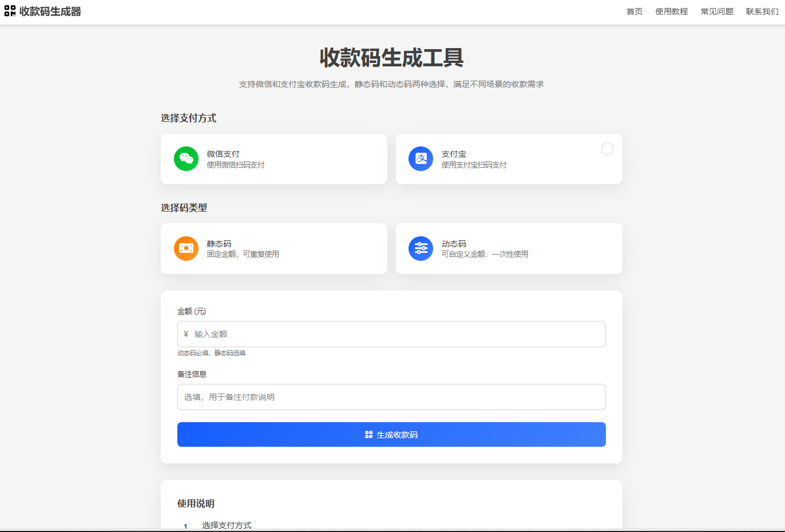Click the blue dynamic code sliders icon
This screenshot has height=532, width=785.
(x=421, y=248)
